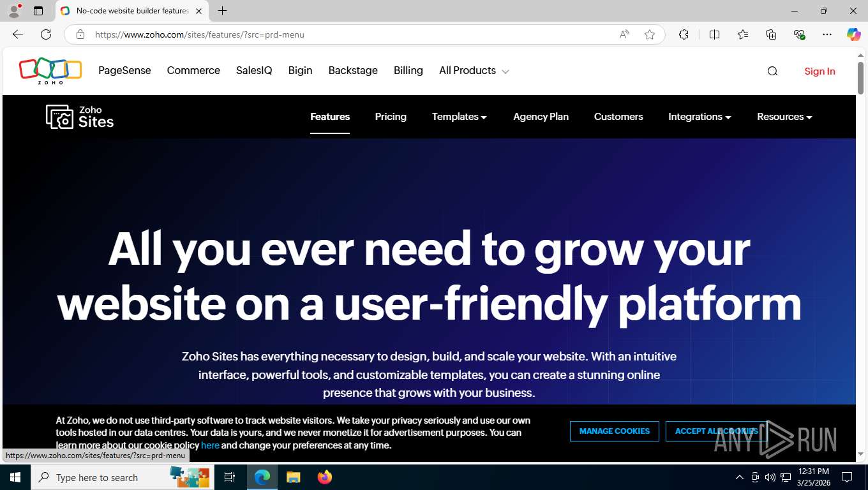
Task: Click the Zoho Sites logo
Action: [80, 117]
